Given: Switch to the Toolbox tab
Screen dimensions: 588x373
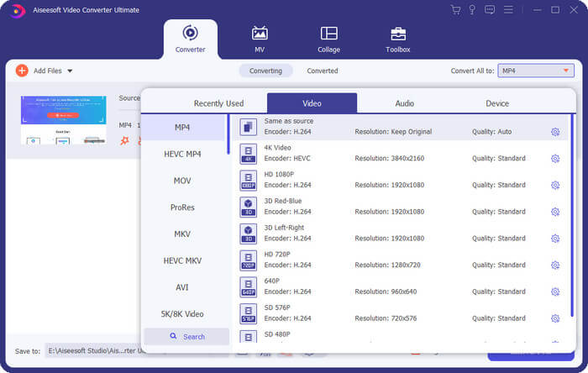Looking at the screenshot, I should point(398,39).
